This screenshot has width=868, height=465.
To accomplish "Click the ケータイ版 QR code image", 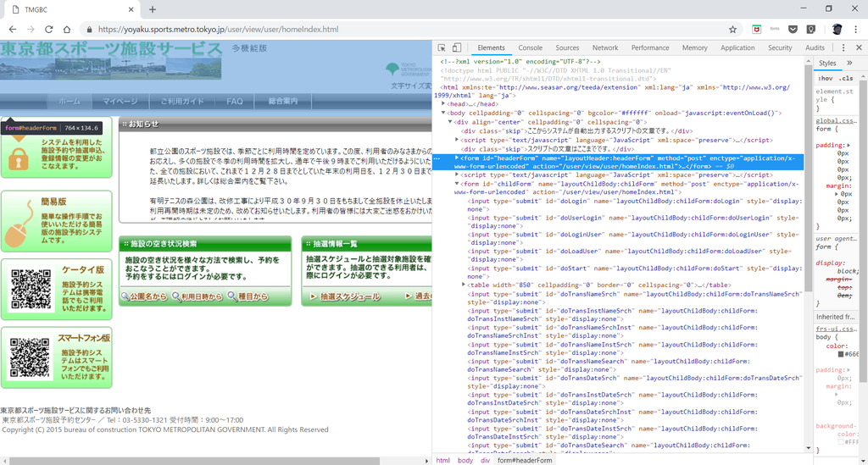I will 31,289.
